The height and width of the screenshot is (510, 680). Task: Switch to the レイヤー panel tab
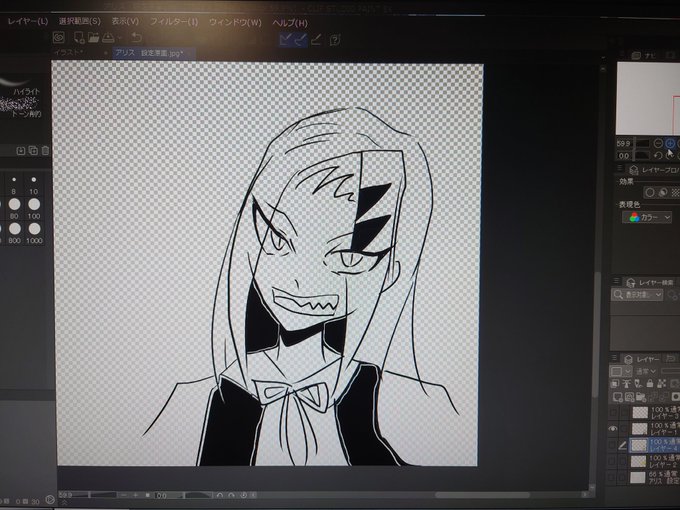click(644, 359)
